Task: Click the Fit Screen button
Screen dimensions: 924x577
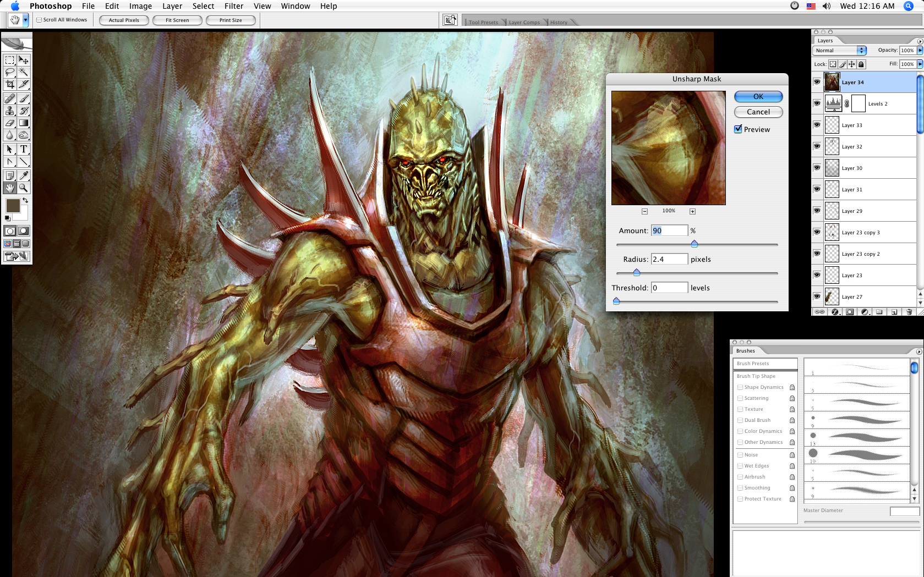Action: click(x=177, y=20)
